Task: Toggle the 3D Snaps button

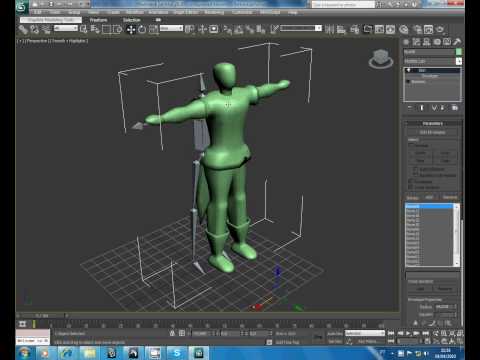Action: pyautogui.click(x=228, y=30)
